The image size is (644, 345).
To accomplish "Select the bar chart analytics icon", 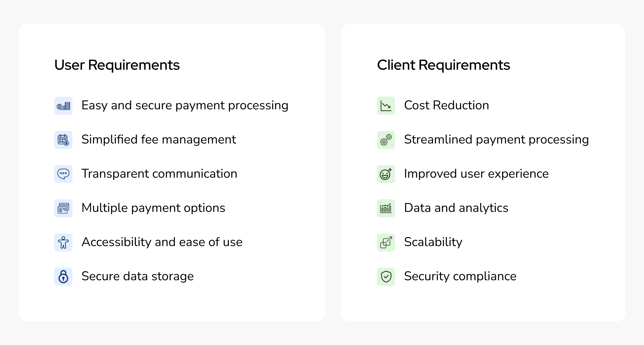I will (x=386, y=208).
